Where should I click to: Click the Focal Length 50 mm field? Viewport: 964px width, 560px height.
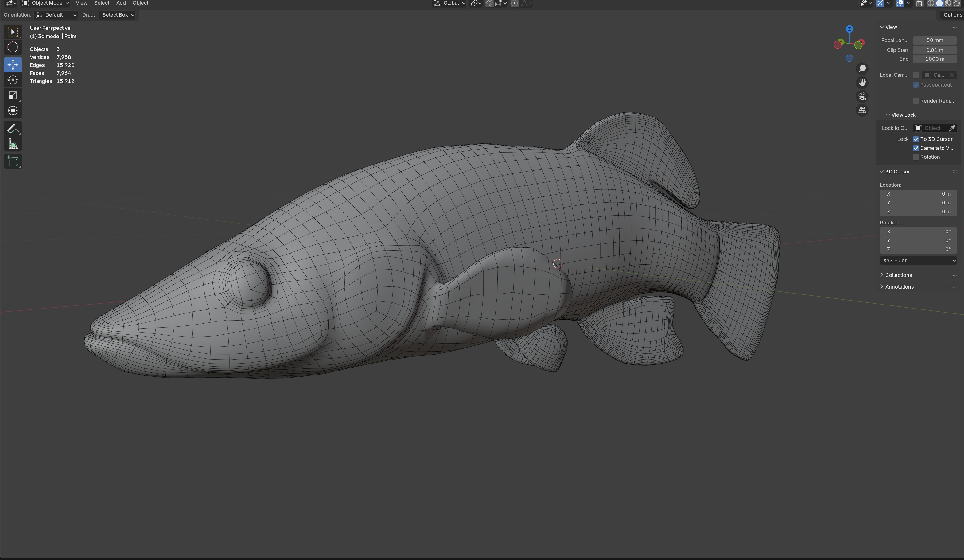click(x=934, y=40)
